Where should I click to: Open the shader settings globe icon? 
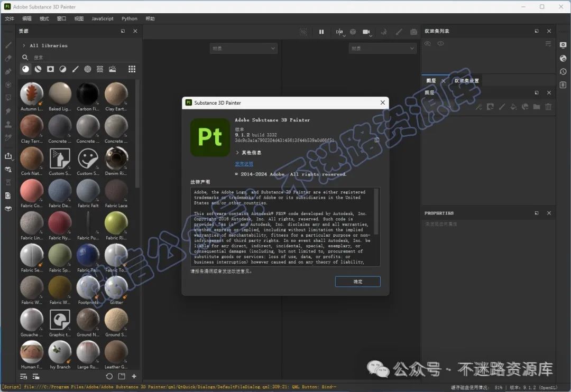pyautogui.click(x=563, y=58)
